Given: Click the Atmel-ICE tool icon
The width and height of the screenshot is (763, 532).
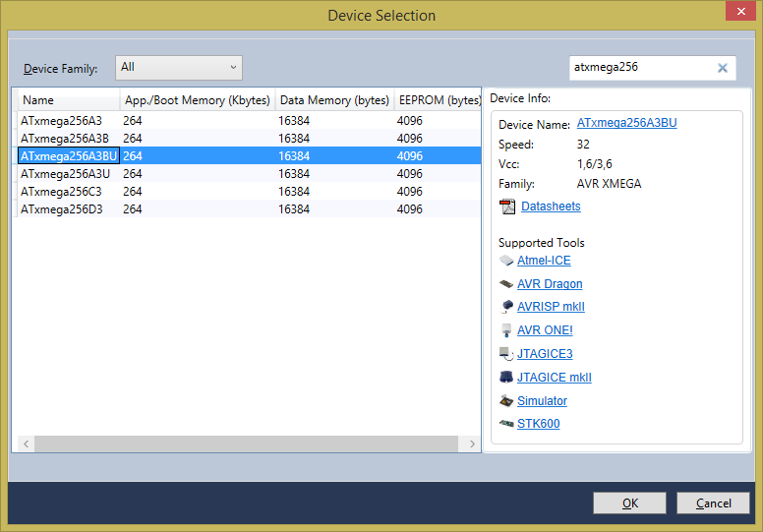Looking at the screenshot, I should pos(506,261).
